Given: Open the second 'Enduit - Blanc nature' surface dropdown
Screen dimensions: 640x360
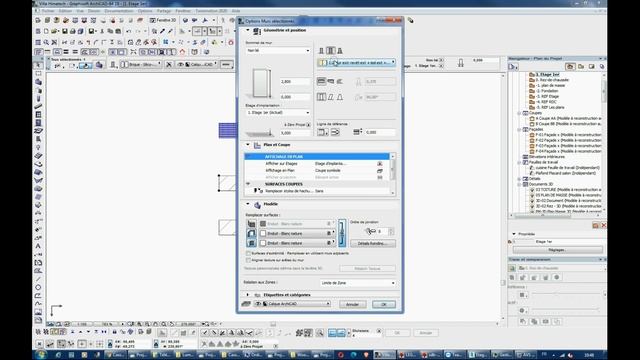Looking at the screenshot, I should click(297, 233).
